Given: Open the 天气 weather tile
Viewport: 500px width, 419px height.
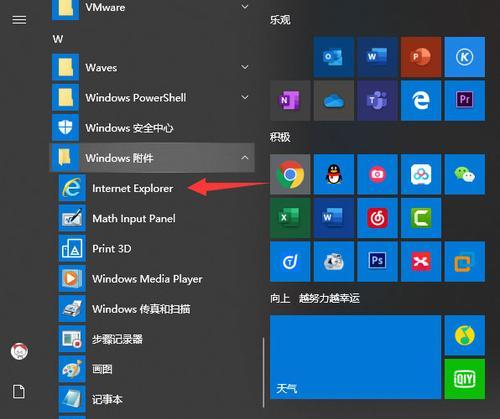Looking at the screenshot, I should (x=355, y=357).
